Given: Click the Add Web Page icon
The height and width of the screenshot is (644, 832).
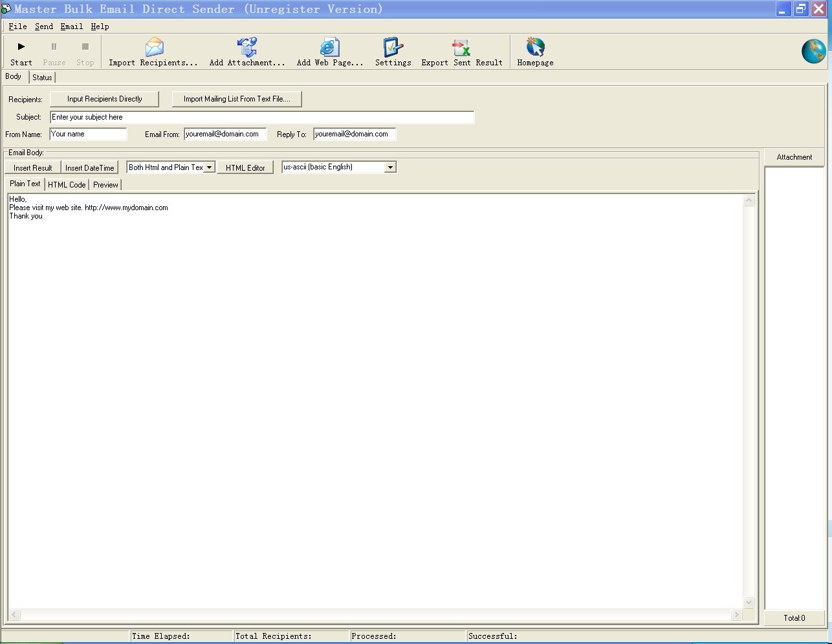Looking at the screenshot, I should click(x=329, y=47).
